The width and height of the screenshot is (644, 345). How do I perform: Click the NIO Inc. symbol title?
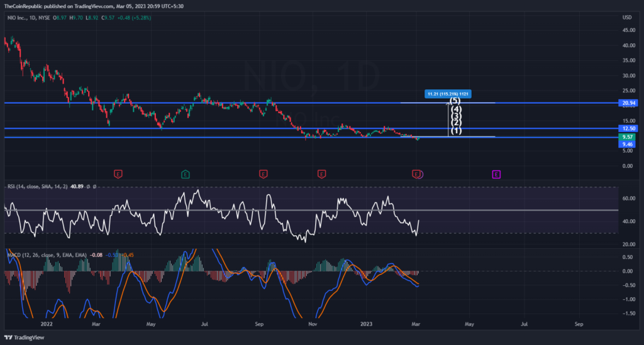[x=25, y=18]
